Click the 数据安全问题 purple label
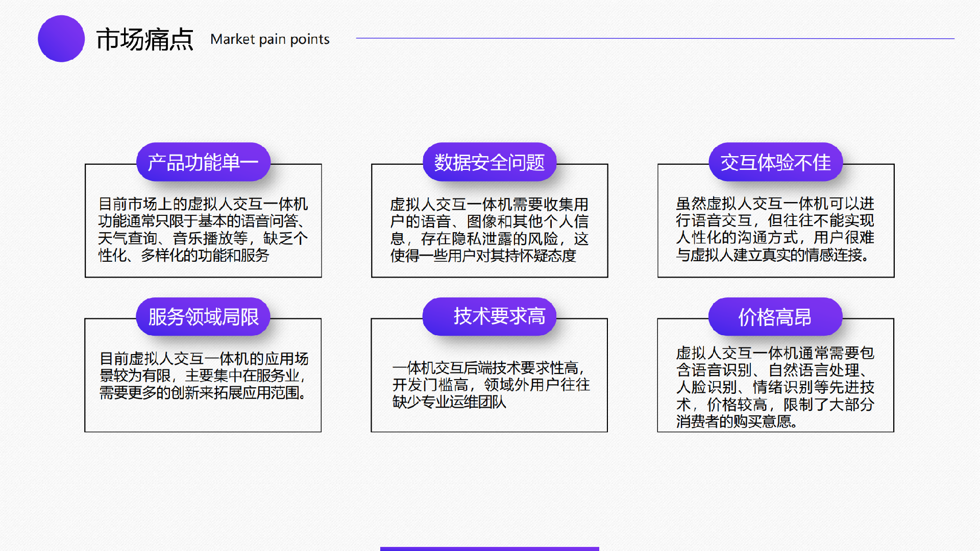The image size is (980, 551). click(489, 162)
